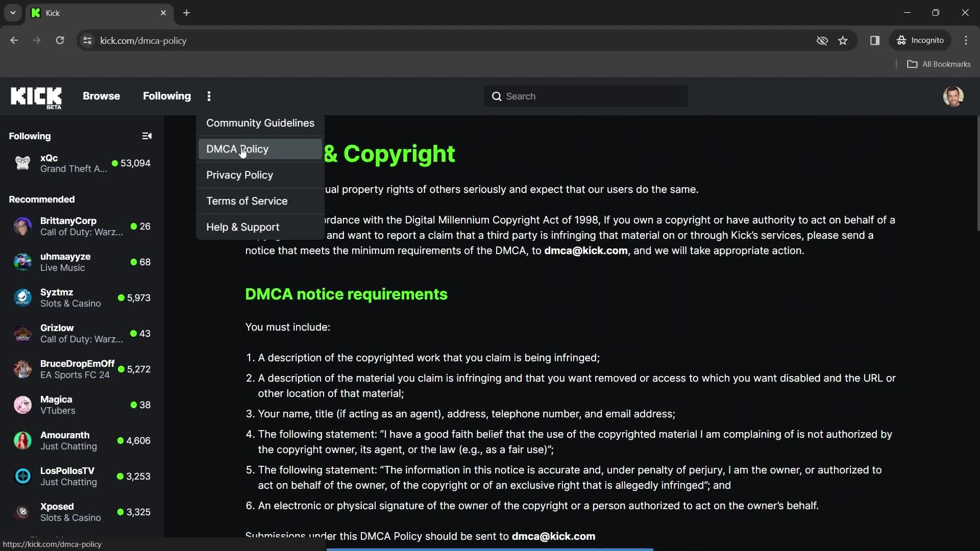Click the Kick beta logo

pyautogui.click(x=36, y=97)
